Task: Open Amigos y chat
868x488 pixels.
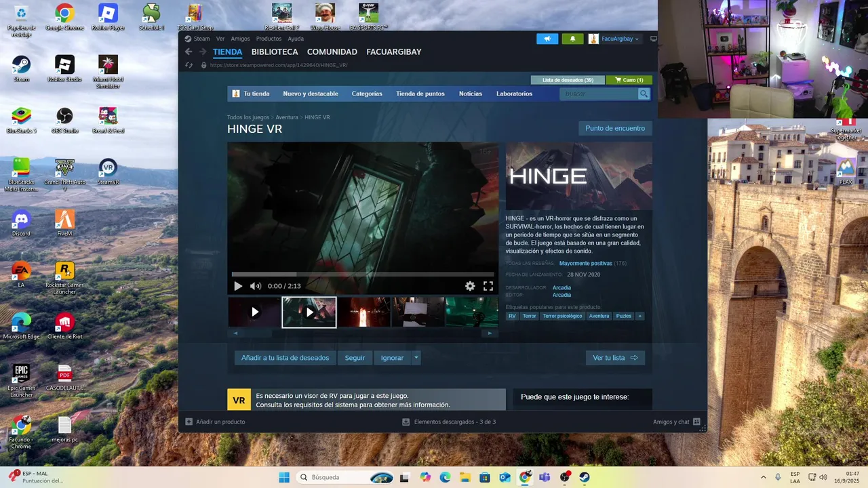Action: click(x=677, y=422)
